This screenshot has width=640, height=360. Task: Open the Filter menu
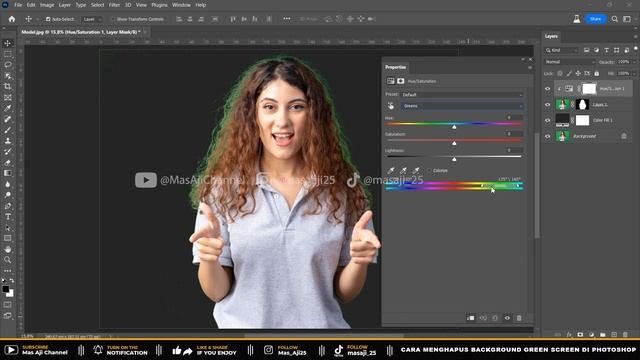tap(114, 5)
